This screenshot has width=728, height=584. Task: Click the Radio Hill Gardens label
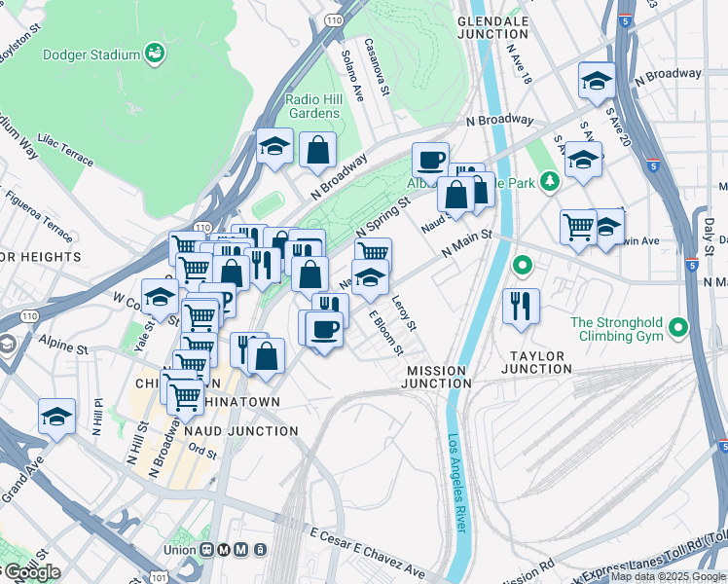[x=313, y=106]
